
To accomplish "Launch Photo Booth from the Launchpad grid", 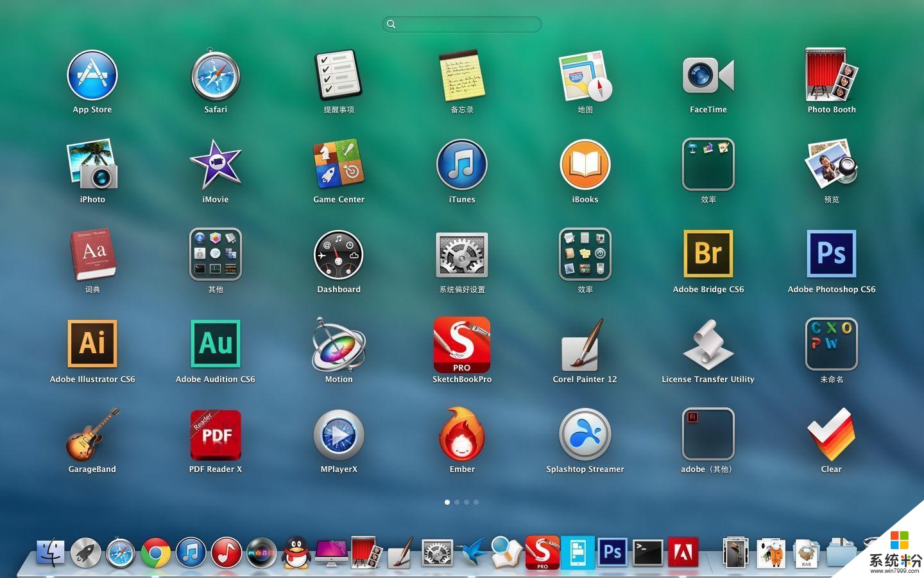I will (832, 74).
